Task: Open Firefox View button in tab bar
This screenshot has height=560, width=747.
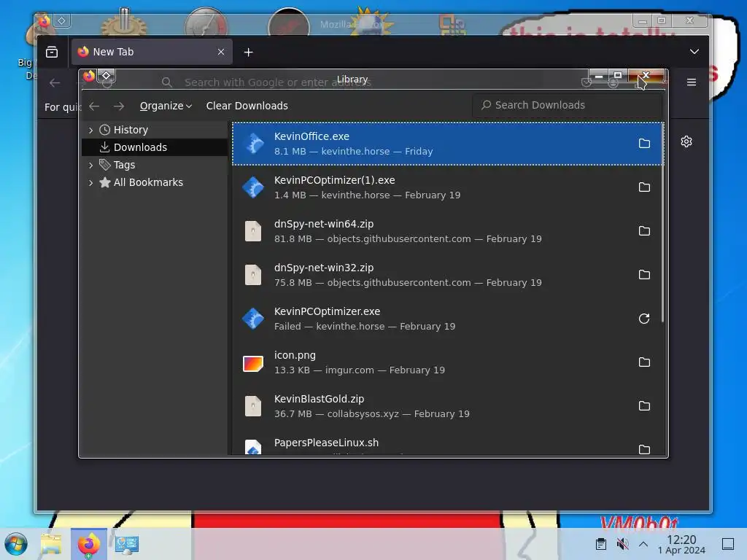Action: [52, 52]
